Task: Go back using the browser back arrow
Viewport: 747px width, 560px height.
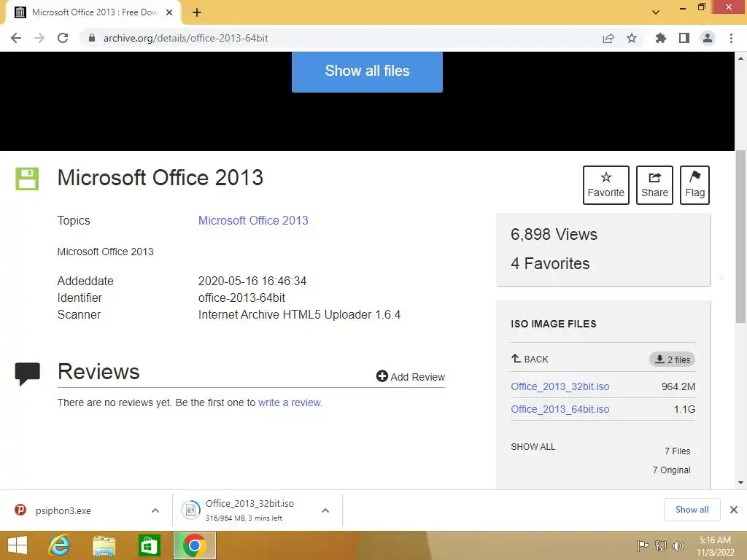Action: click(x=16, y=38)
